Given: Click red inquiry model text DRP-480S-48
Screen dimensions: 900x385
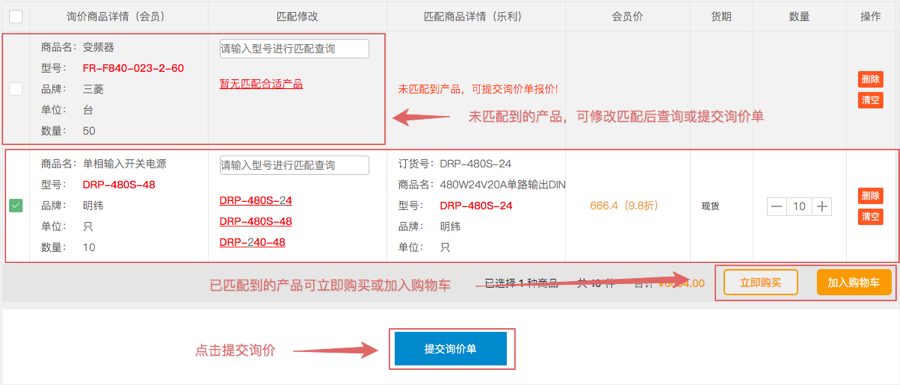Looking at the screenshot, I should 119,185.
